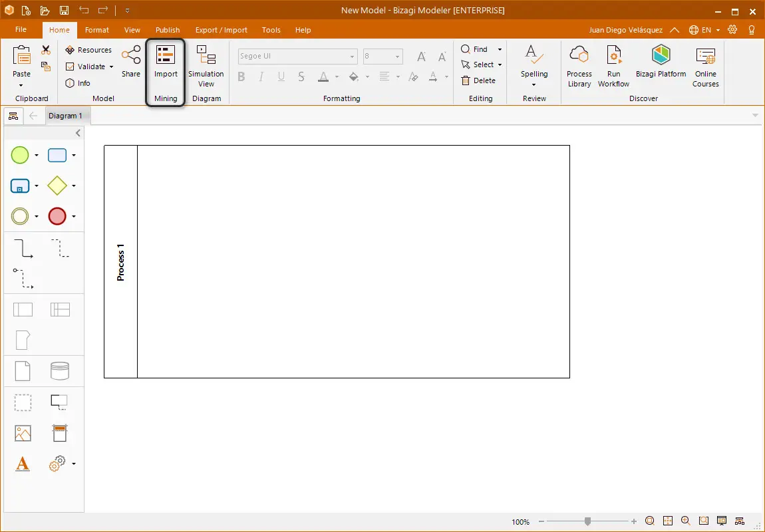Pick the dotted Association connector
This screenshot has height=532, width=765.
[60, 248]
